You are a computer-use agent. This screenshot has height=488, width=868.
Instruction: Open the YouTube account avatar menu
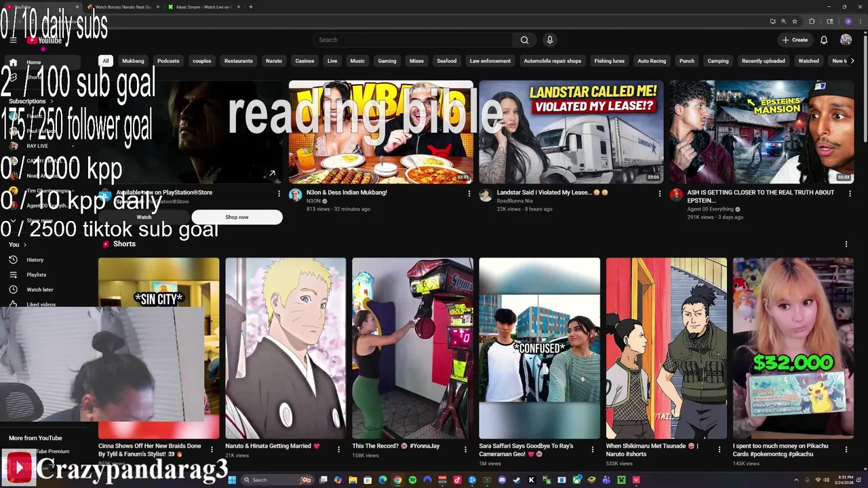(846, 40)
